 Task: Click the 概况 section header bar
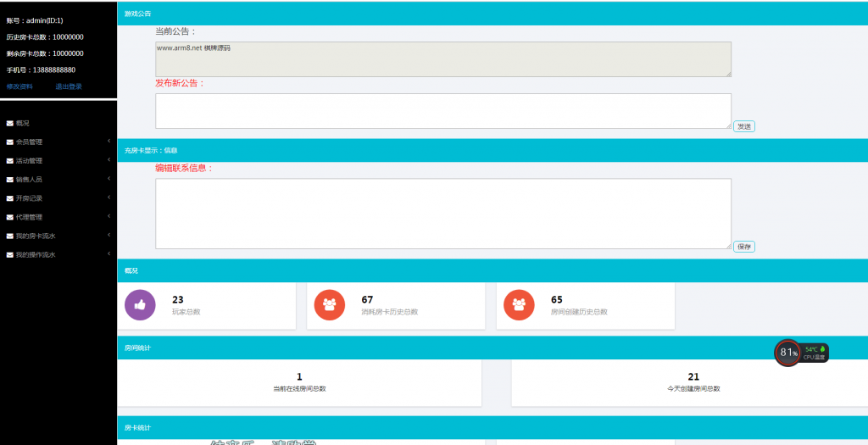(492, 270)
